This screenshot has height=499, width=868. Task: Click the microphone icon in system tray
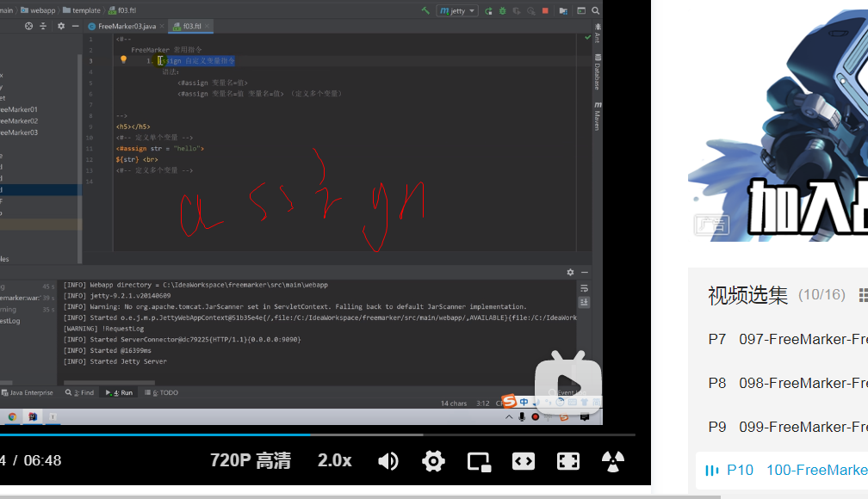[x=522, y=417]
